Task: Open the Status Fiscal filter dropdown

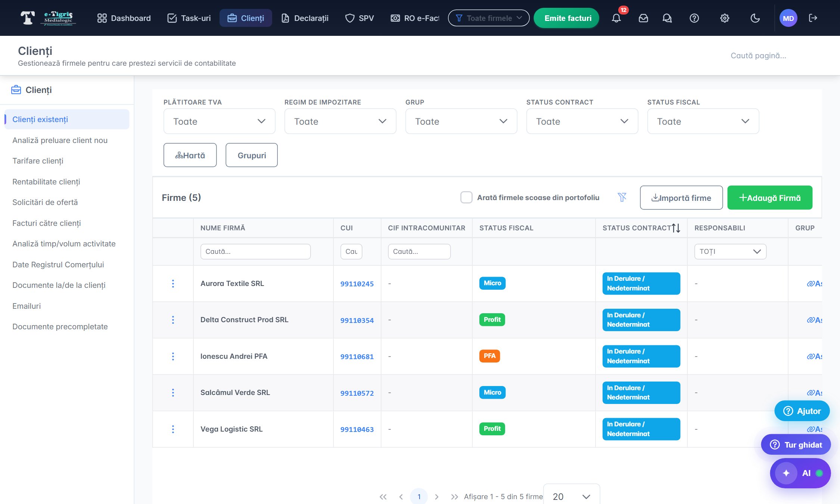Action: (x=703, y=121)
